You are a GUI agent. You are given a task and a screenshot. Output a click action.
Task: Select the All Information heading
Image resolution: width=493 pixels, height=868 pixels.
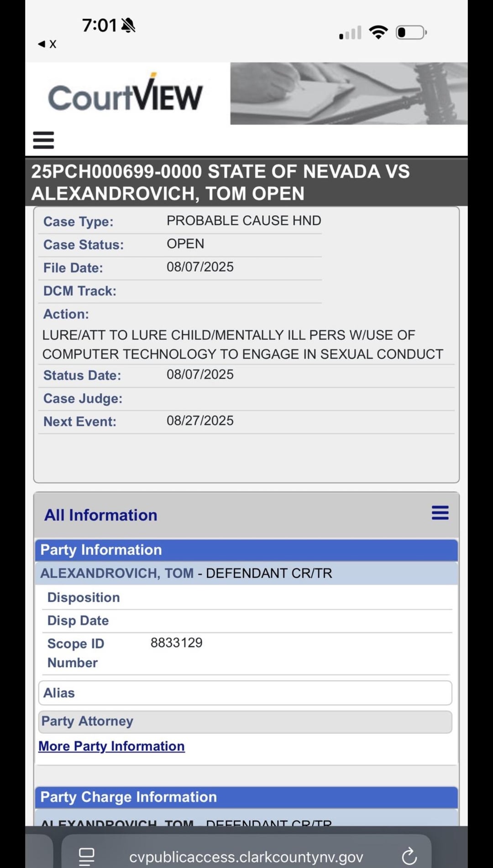[100, 515]
